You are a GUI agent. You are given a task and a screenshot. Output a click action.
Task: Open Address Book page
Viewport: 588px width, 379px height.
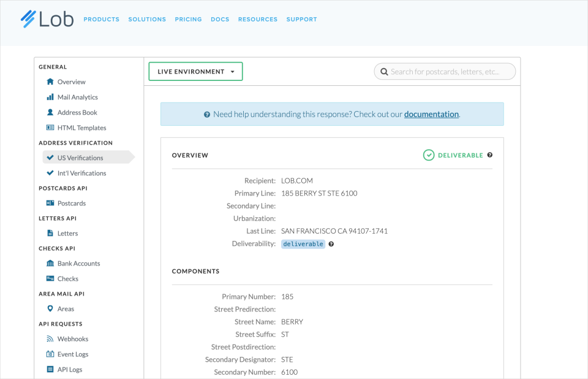pos(77,112)
